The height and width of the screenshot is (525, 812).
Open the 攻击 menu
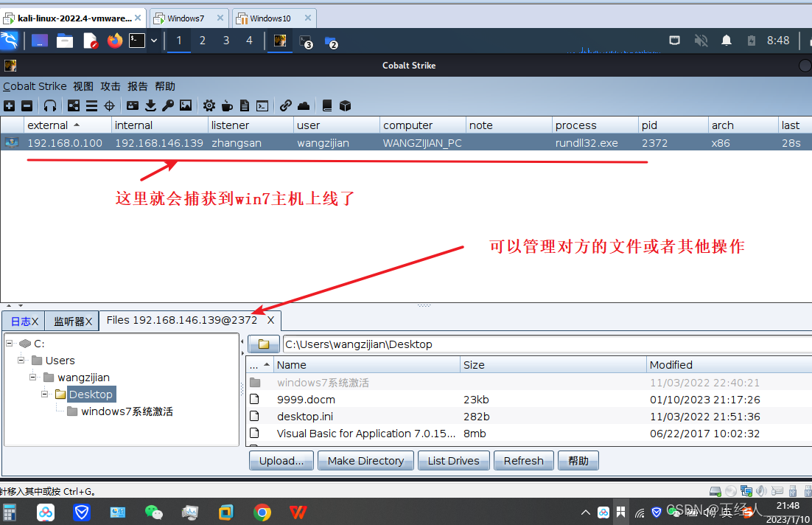tap(111, 86)
